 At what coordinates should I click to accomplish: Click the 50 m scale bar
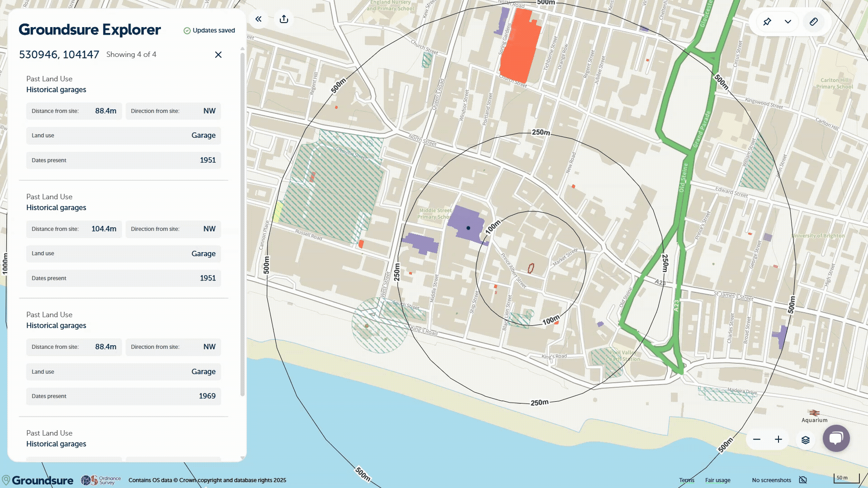(846, 478)
